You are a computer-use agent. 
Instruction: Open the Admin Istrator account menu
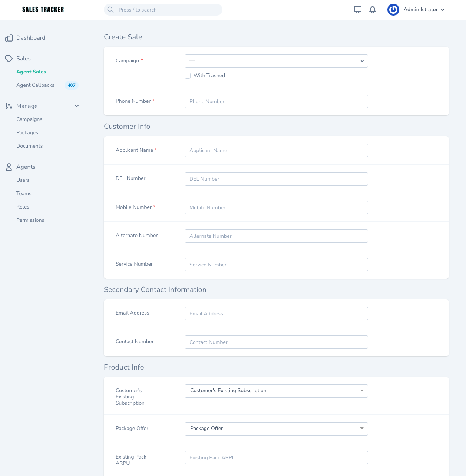[x=423, y=9]
